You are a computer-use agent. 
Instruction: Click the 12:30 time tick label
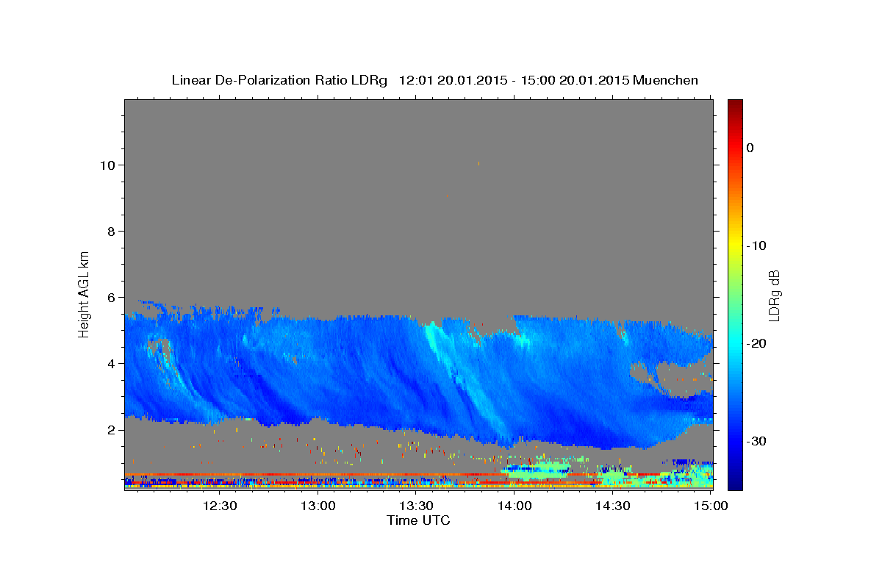coord(220,506)
